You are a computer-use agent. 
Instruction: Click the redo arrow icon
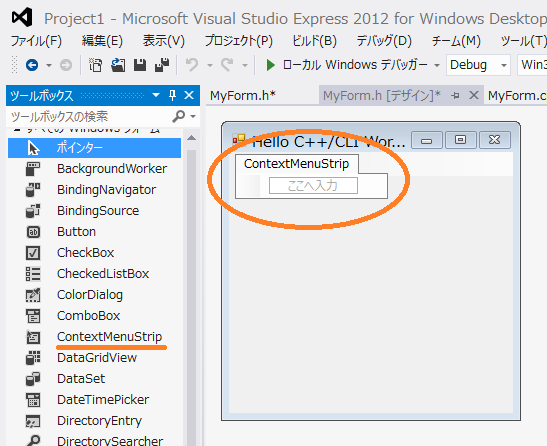tap(227, 65)
